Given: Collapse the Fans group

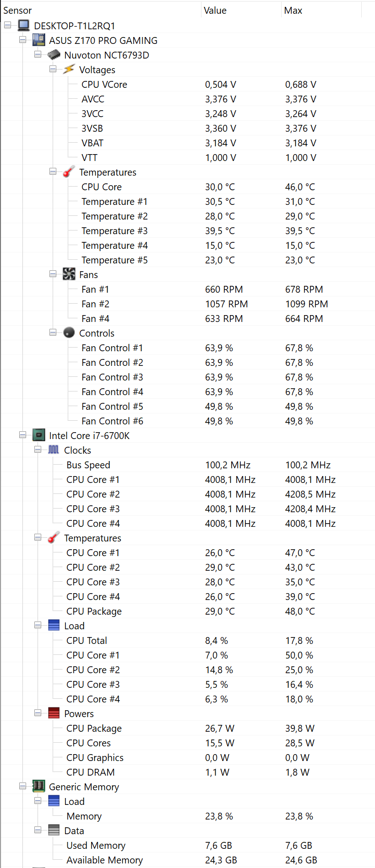Looking at the screenshot, I should point(53,274).
